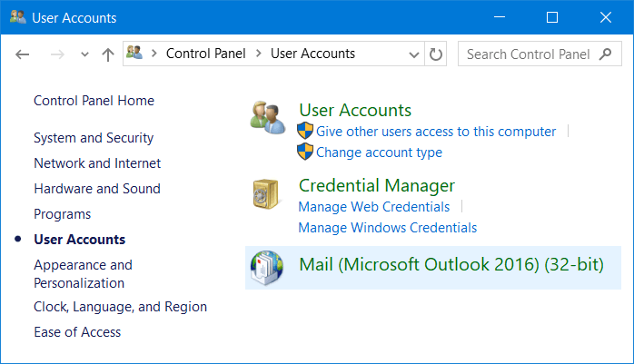634x364 pixels.
Task: Go up one level with Up arrow
Action: point(108,54)
